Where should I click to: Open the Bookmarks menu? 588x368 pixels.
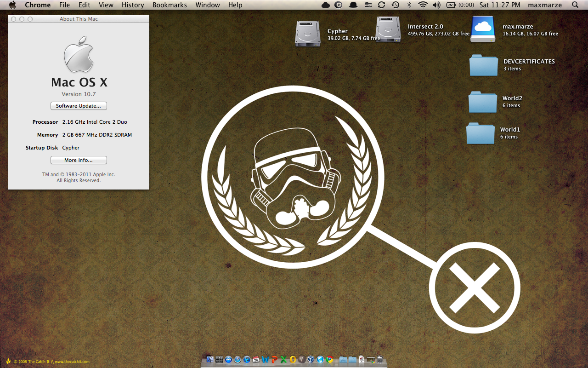[170, 5]
